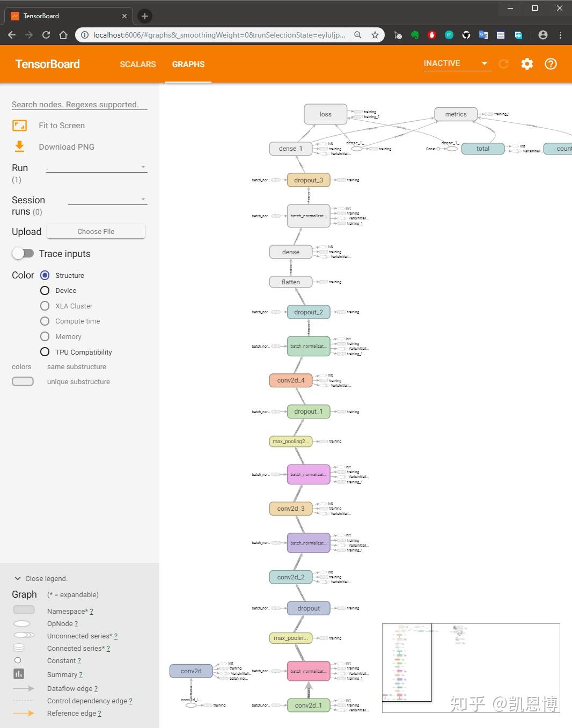The image size is (572, 728).
Task: Select the conv2d_1 graph node
Action: pyautogui.click(x=309, y=705)
